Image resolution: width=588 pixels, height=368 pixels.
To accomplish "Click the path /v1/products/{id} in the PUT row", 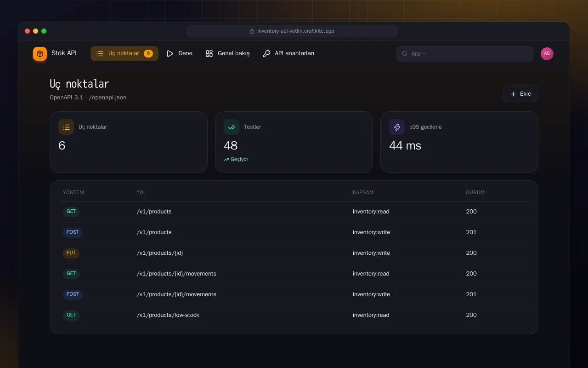I will click(x=160, y=253).
